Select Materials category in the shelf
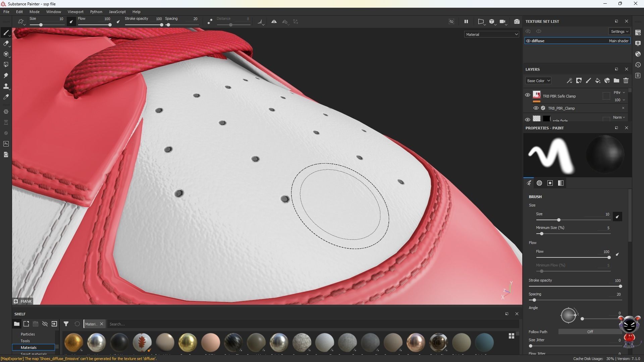The height and width of the screenshot is (362, 644). 29,348
